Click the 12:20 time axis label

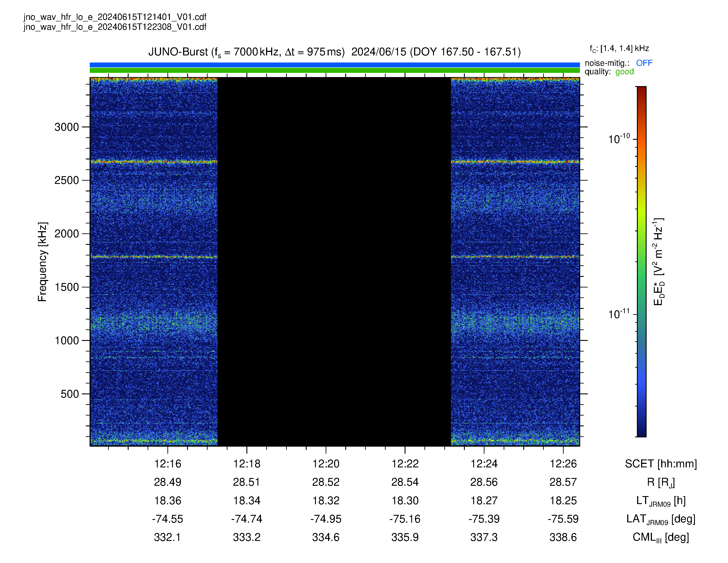pos(326,464)
